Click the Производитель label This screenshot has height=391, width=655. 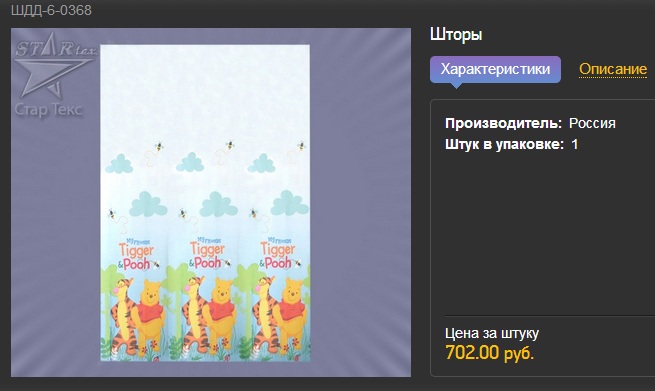point(504,123)
